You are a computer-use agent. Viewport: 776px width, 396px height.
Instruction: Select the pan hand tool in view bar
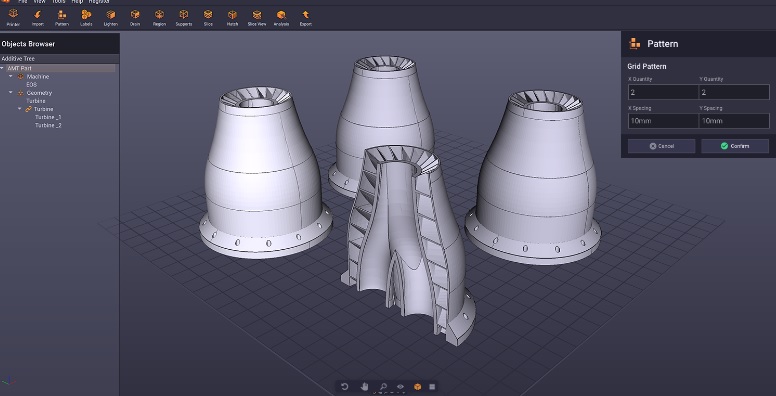[364, 387]
